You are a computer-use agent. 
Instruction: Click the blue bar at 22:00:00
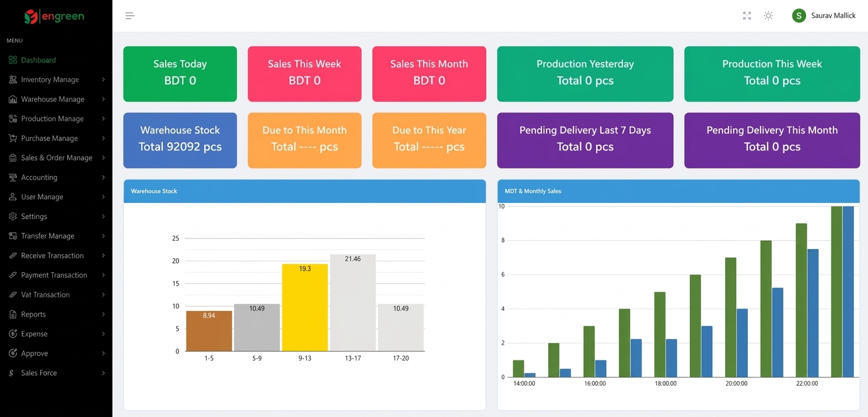pos(813,313)
